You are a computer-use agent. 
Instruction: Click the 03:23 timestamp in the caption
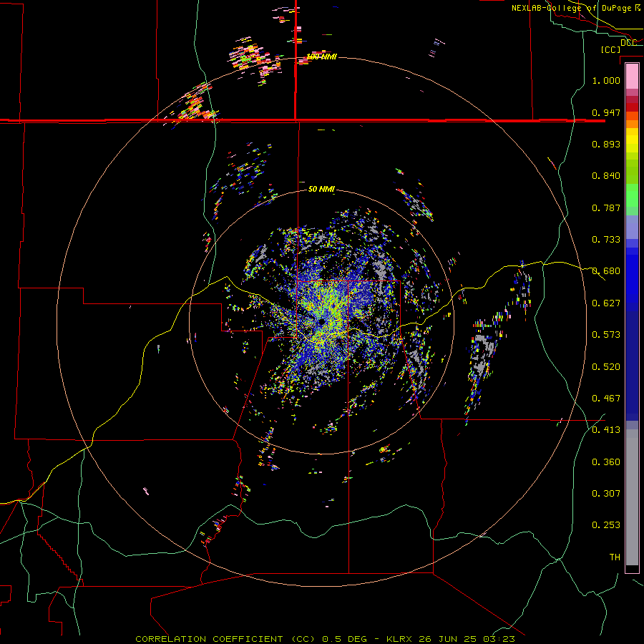499,639
